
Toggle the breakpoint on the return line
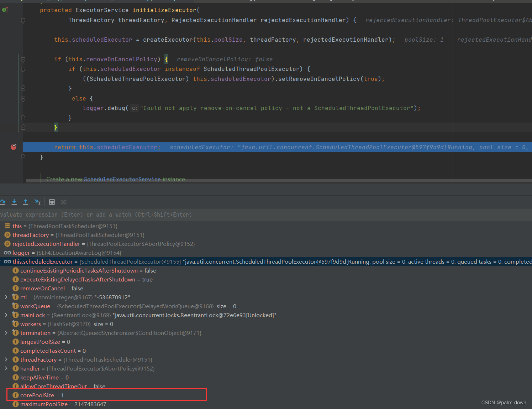[14, 147]
